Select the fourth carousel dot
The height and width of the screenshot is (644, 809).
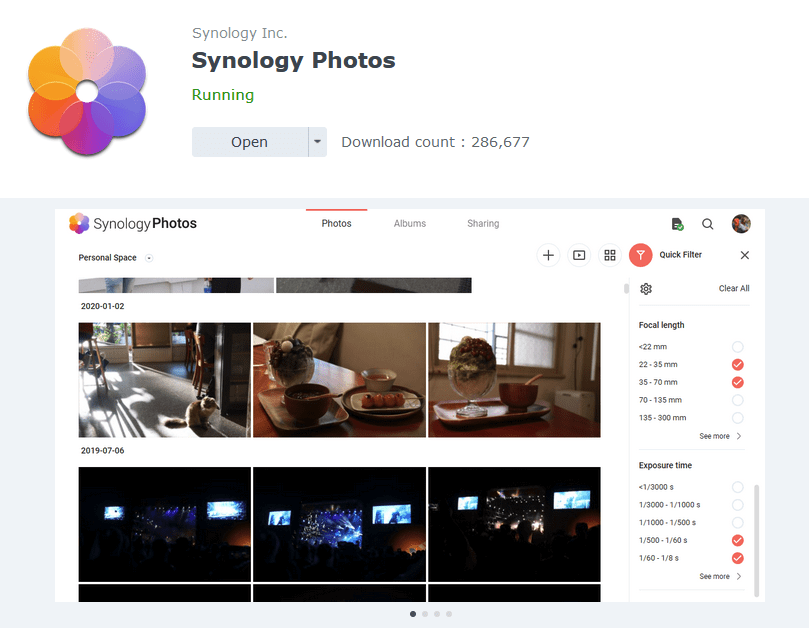tap(449, 614)
